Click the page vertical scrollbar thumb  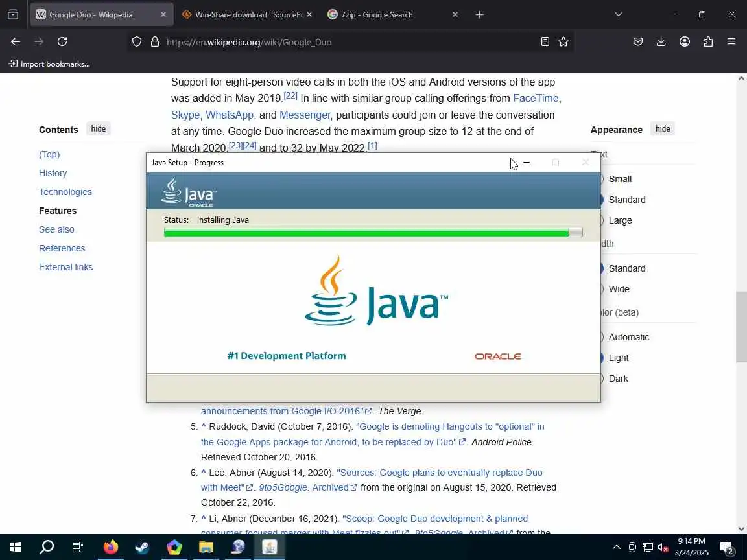coord(741,327)
